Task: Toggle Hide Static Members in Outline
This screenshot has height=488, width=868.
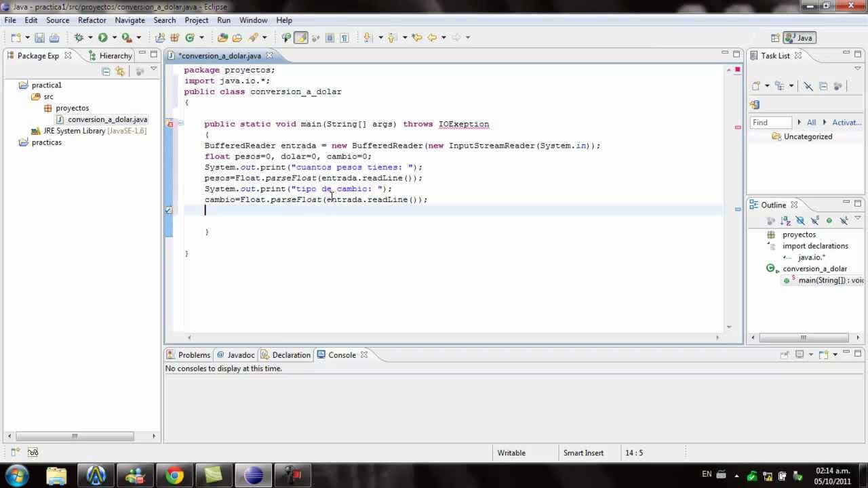Action: pyautogui.click(x=814, y=220)
